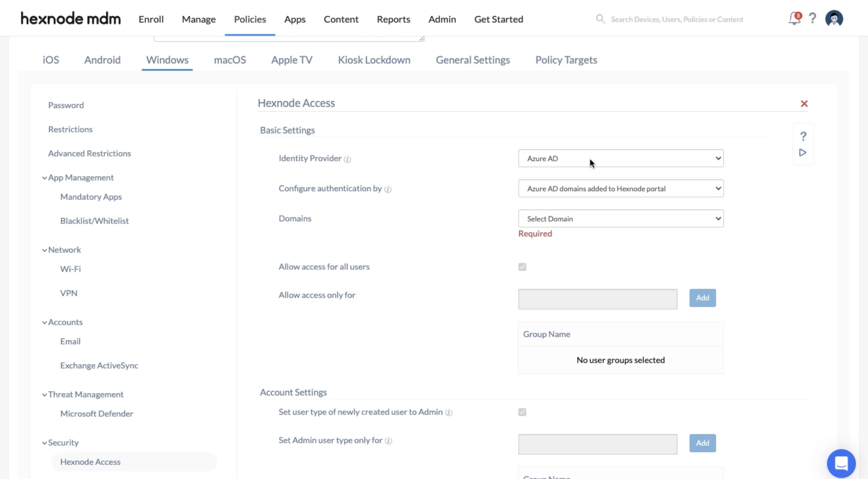The height and width of the screenshot is (479, 868).
Task: Open the General Settings tab
Action: click(x=473, y=60)
